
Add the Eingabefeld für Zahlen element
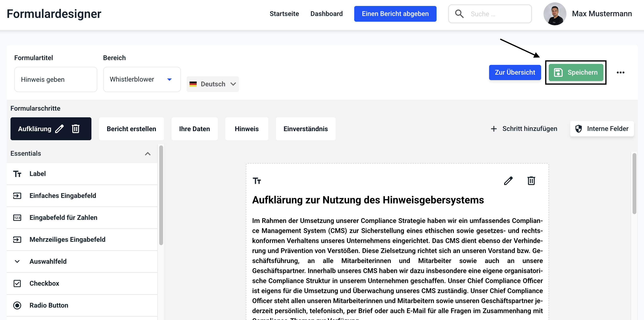pos(63,217)
